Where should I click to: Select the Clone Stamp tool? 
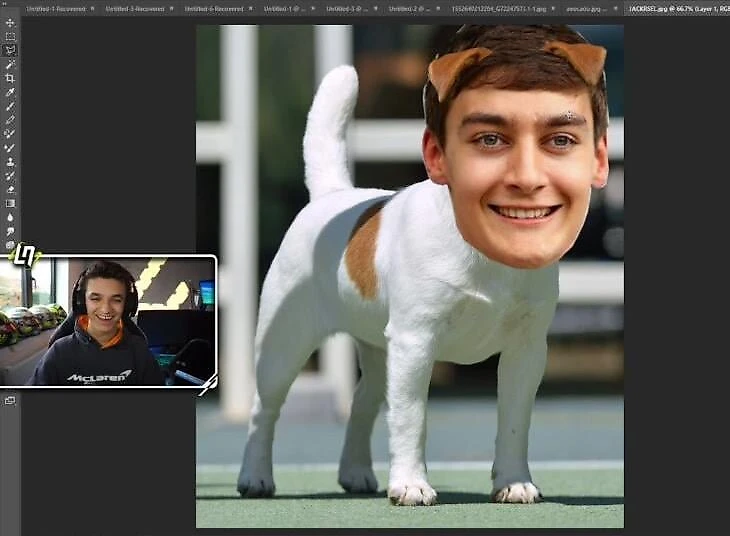click(x=10, y=161)
